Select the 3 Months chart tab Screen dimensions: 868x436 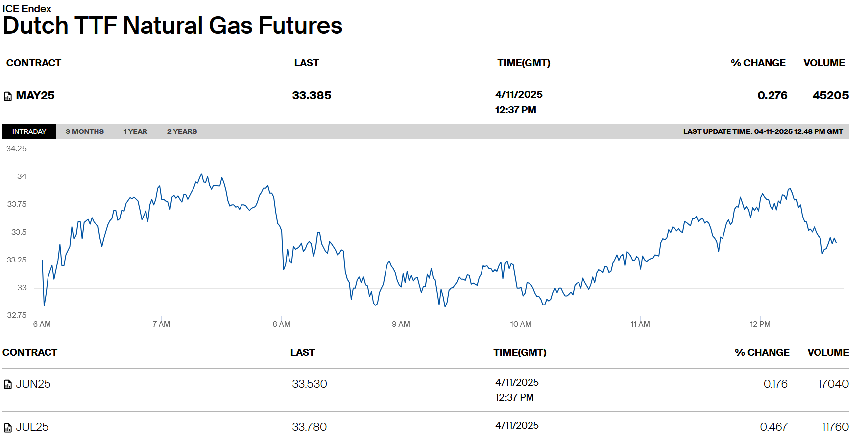(x=85, y=131)
